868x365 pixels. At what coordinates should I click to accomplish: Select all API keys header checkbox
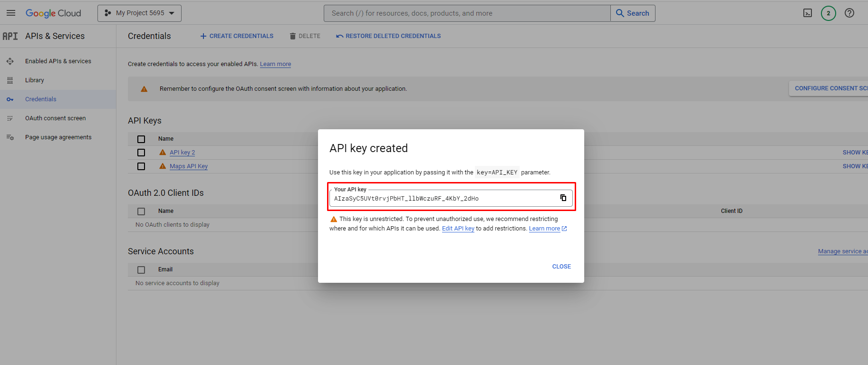[141, 139]
